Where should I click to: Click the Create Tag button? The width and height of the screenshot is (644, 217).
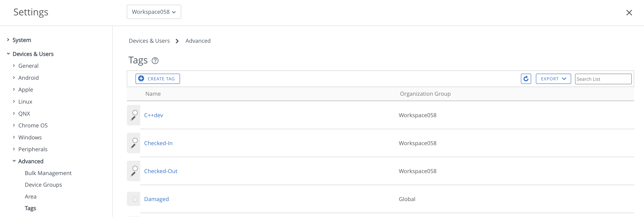tap(158, 79)
